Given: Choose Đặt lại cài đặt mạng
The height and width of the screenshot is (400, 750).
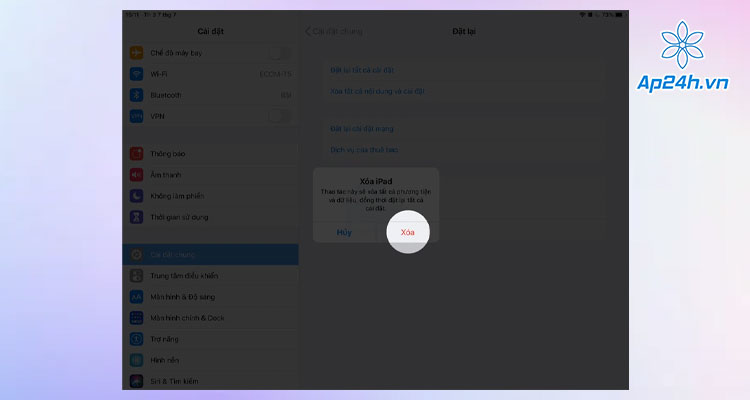Looking at the screenshot, I should pyautogui.click(x=362, y=129).
